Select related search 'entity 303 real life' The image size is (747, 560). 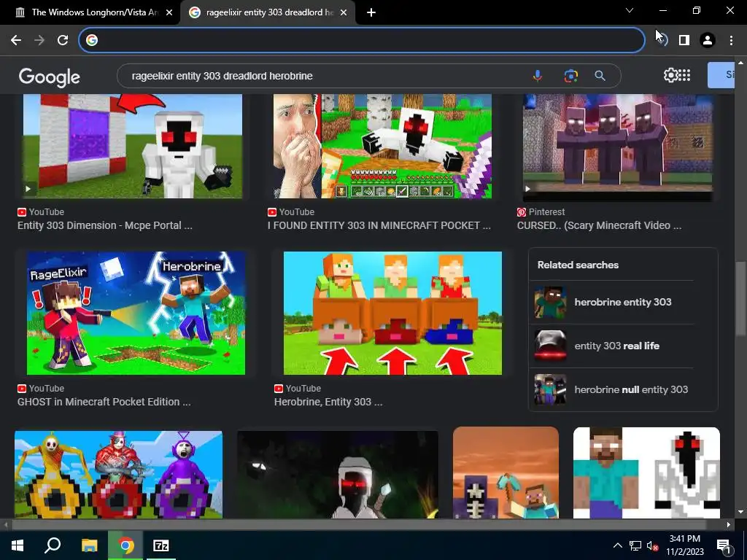tap(613, 346)
